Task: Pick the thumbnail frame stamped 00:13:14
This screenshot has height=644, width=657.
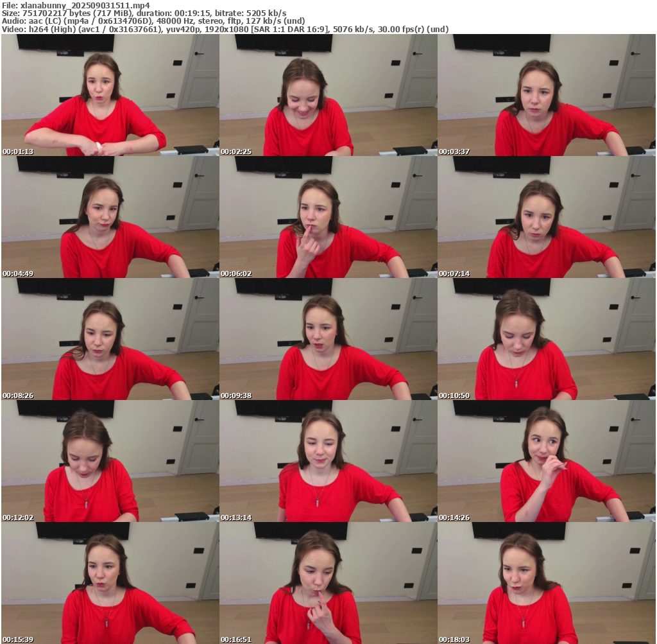Action: (x=328, y=461)
